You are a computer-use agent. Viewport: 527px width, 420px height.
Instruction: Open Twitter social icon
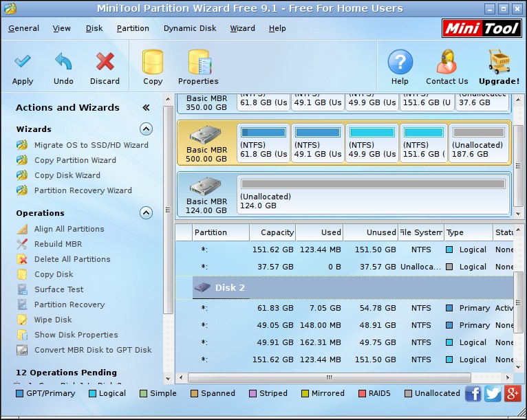(x=493, y=393)
